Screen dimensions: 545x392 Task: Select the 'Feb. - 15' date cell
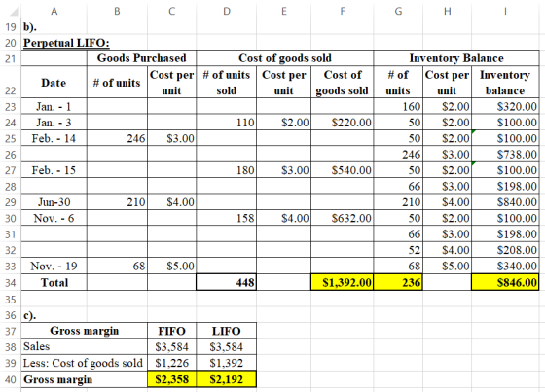coord(54,170)
